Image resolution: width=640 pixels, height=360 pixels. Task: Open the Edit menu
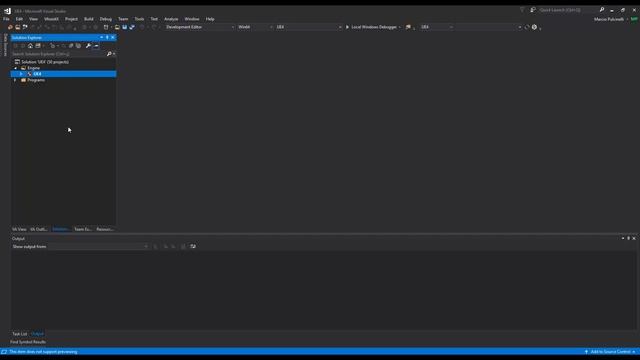[19, 19]
